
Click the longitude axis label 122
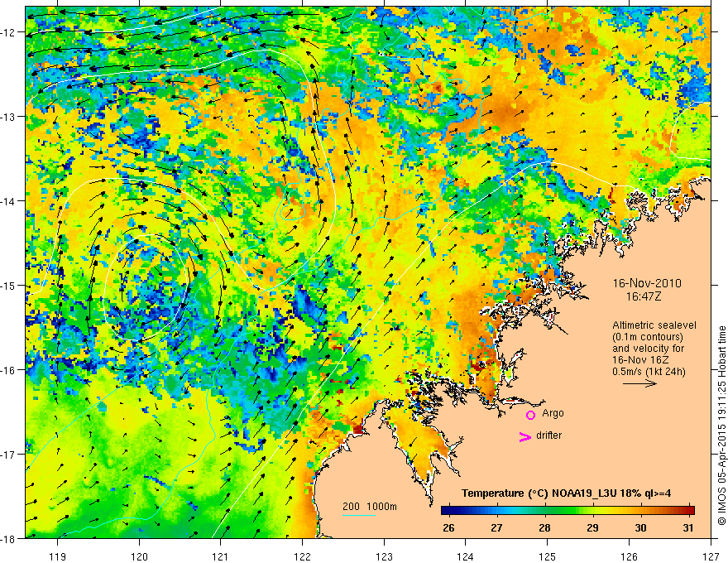[x=302, y=556]
